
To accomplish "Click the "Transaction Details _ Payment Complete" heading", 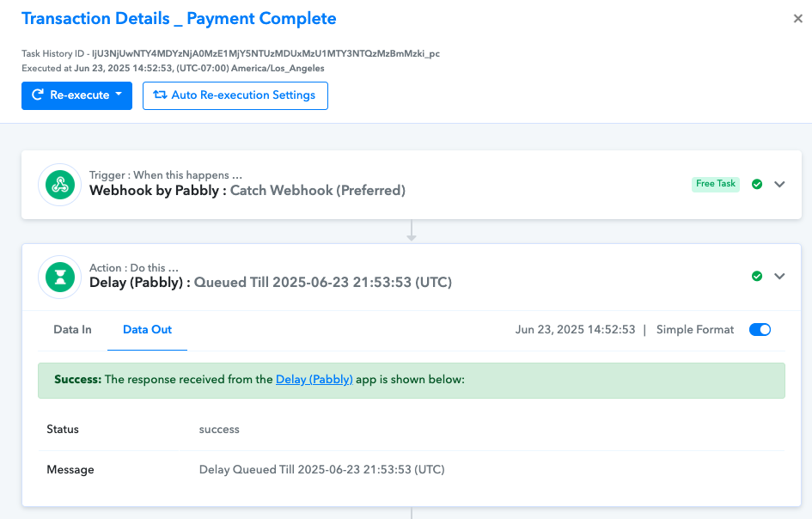I will pyautogui.click(x=179, y=19).
